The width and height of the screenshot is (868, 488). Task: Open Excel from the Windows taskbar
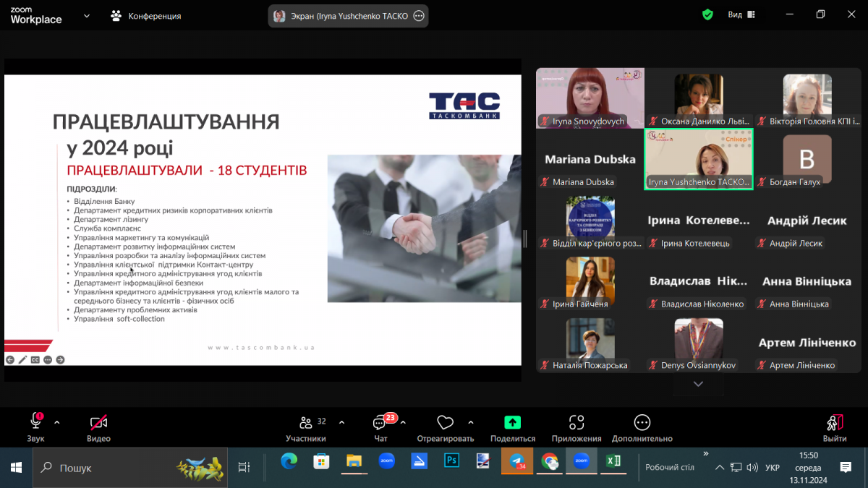coord(613,461)
